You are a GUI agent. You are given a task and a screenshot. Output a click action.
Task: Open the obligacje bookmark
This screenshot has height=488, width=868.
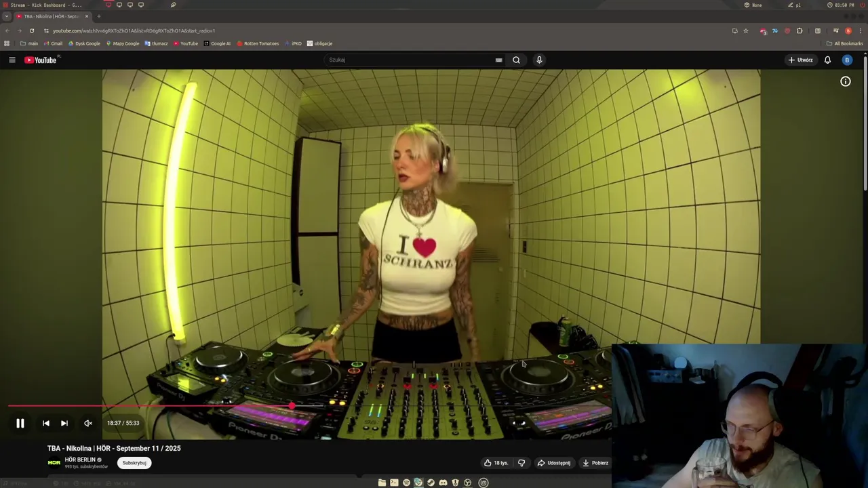[x=319, y=43]
